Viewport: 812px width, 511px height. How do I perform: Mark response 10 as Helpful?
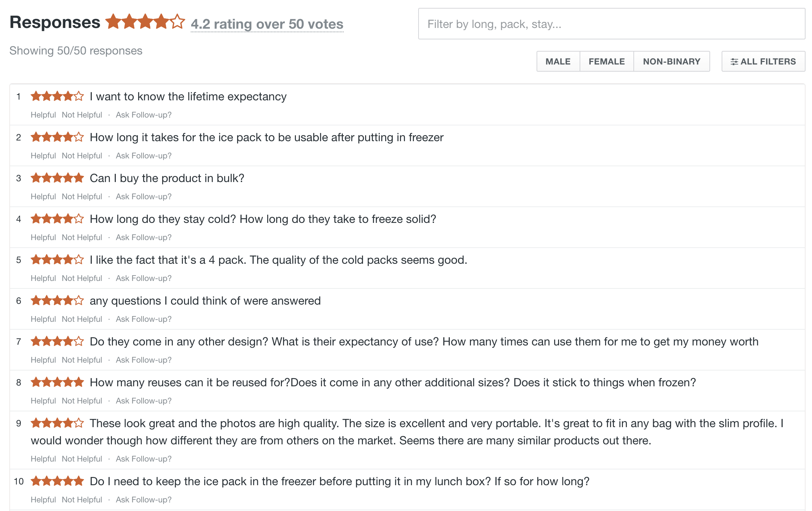click(43, 500)
